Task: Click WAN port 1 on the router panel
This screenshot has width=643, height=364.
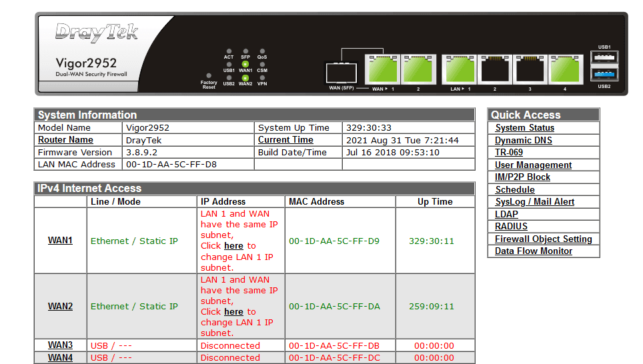Action: tap(382, 69)
